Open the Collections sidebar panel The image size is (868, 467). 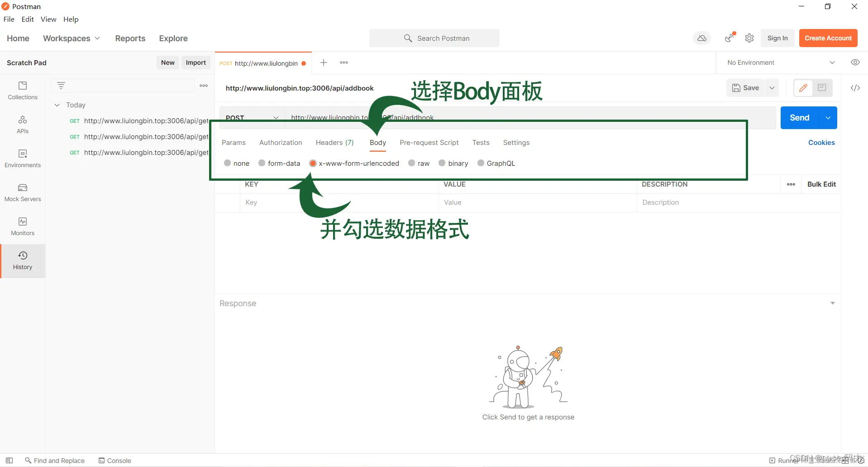(23, 91)
